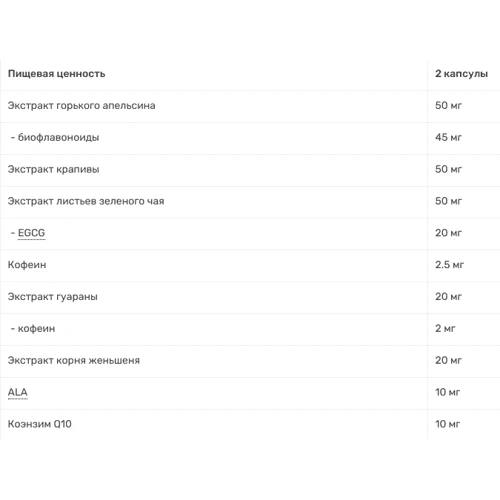Select the 10 мг Коэнзим Q10 value
This screenshot has height=500, width=500.
point(447,424)
